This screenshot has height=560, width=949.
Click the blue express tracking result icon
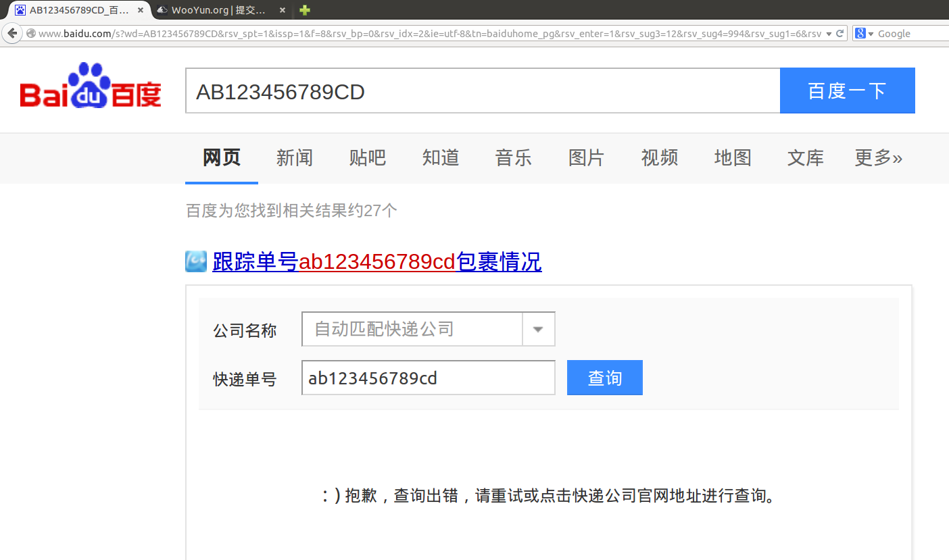(x=196, y=261)
